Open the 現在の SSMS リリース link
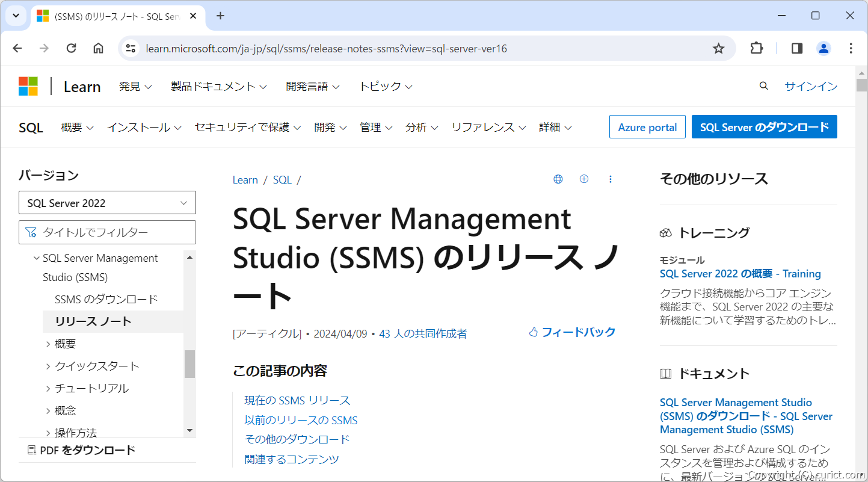868x482 pixels. pyautogui.click(x=298, y=400)
